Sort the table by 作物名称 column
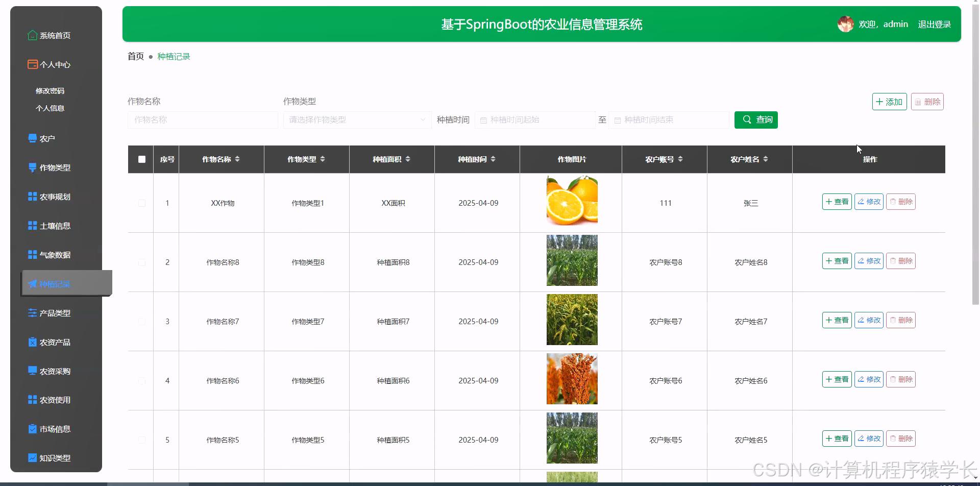Screen dimensions: 980x486 click(238, 159)
